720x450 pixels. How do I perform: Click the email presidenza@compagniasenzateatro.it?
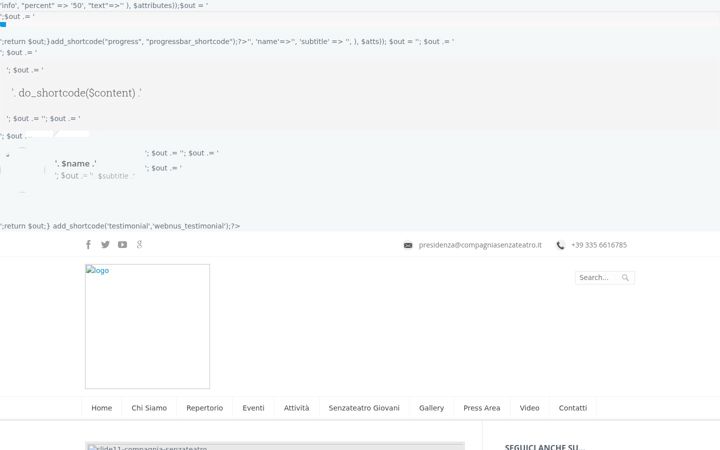(480, 245)
